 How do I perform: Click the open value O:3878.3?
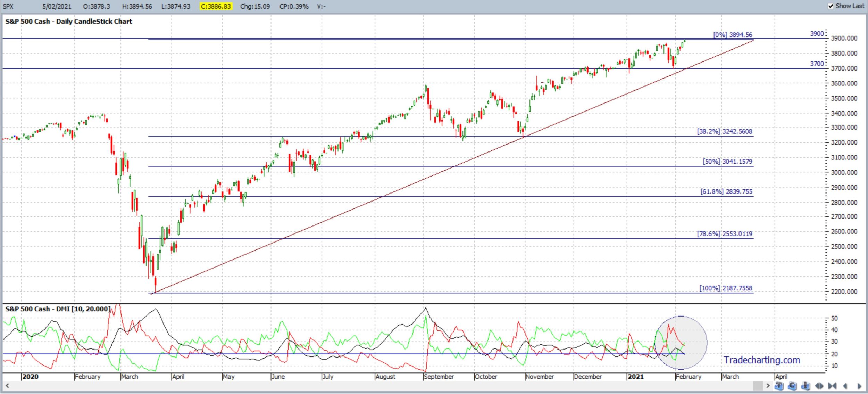[x=96, y=7]
